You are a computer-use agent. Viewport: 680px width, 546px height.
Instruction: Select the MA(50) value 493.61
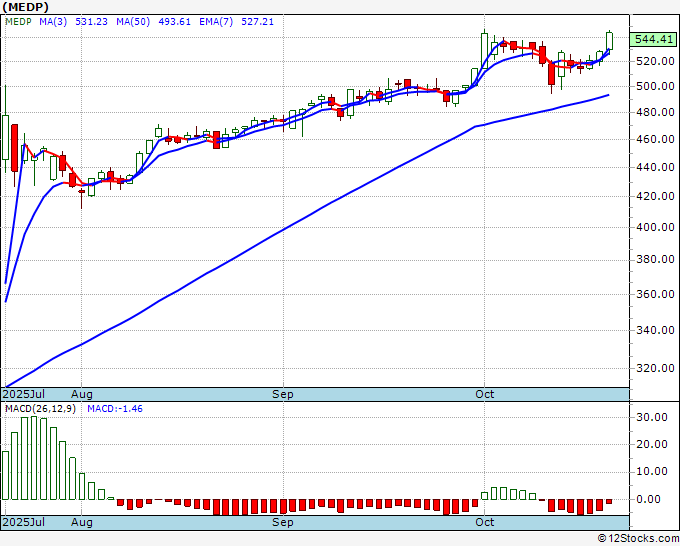(x=174, y=21)
